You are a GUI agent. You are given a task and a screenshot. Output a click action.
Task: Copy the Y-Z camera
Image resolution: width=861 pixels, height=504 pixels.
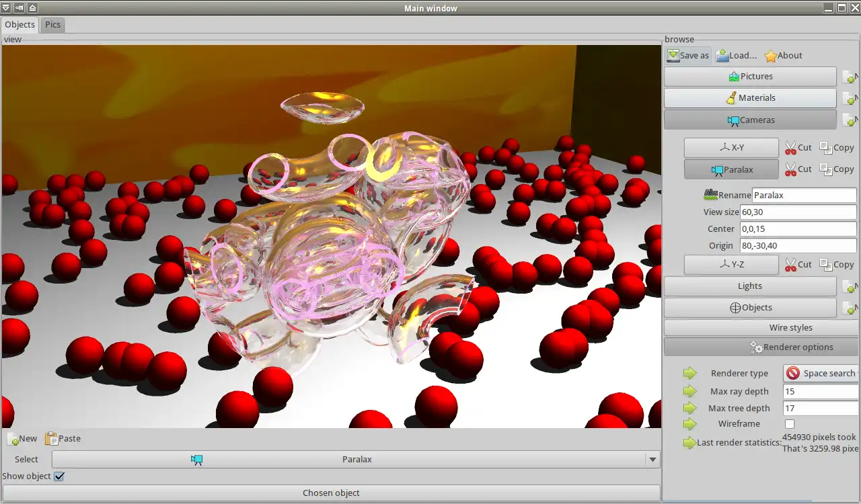837,265
